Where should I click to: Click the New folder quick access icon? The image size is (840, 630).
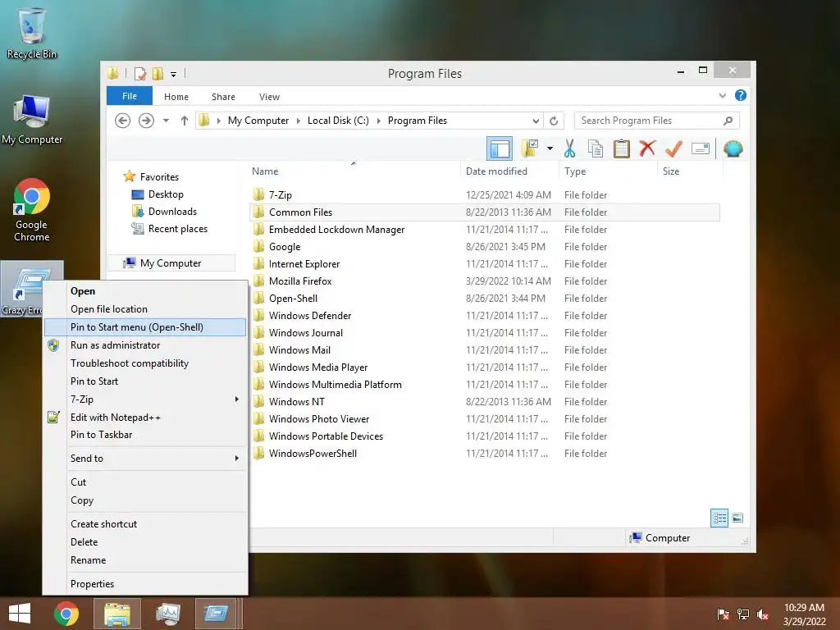[x=157, y=73]
